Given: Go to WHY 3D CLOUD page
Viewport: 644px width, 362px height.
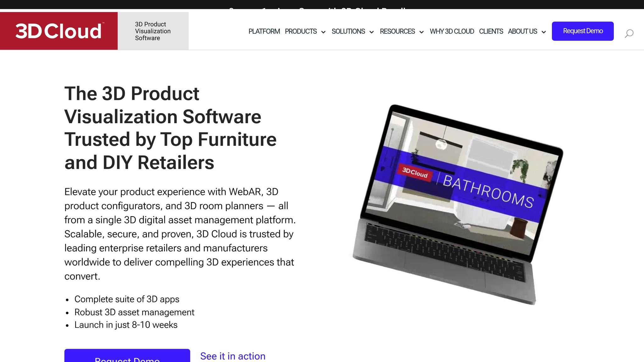Looking at the screenshot, I should click(x=452, y=31).
